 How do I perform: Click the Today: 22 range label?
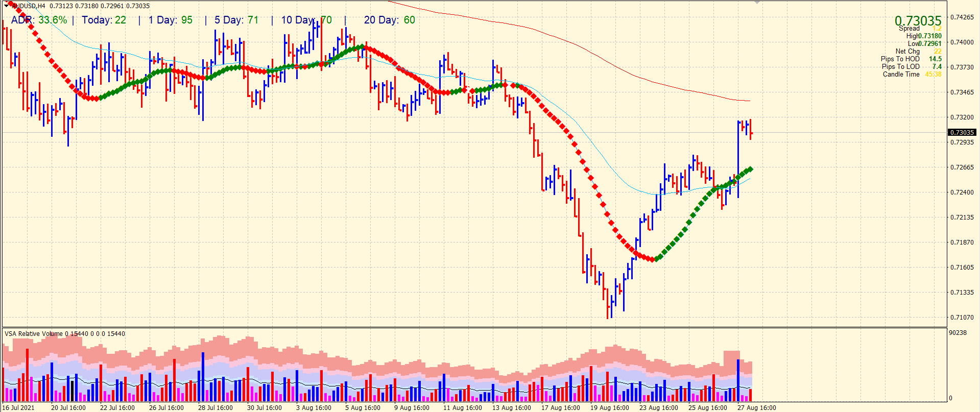[104, 20]
